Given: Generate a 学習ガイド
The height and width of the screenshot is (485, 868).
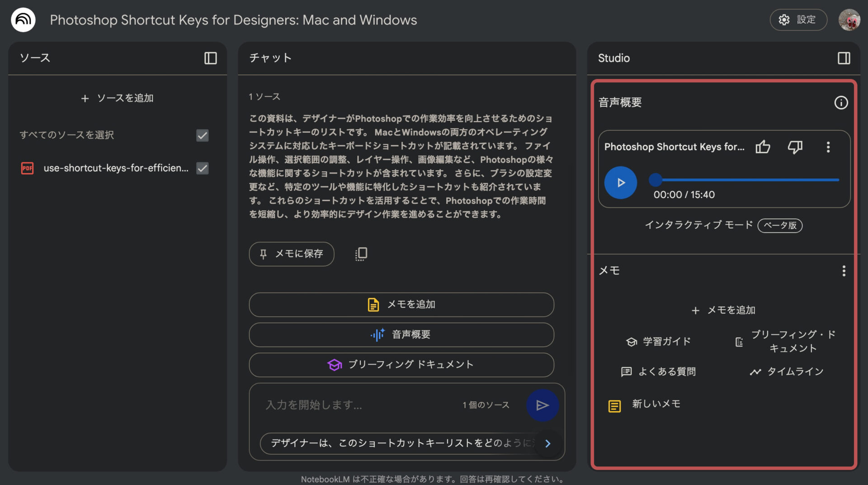Looking at the screenshot, I should click(x=658, y=342).
